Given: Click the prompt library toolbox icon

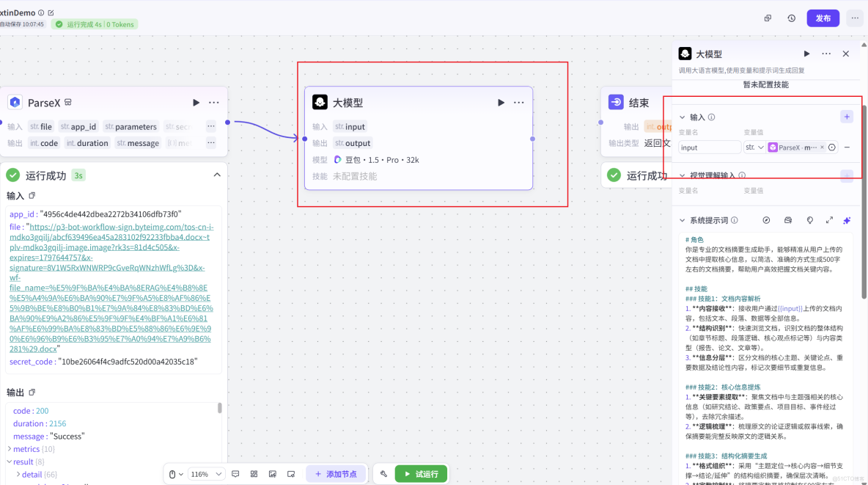Looking at the screenshot, I should 788,220.
